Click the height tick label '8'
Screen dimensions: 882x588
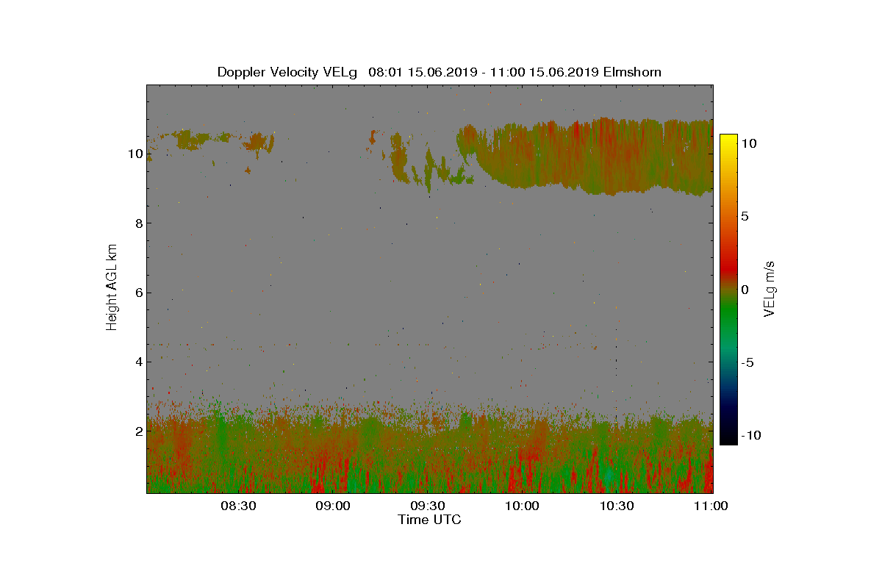click(x=138, y=223)
